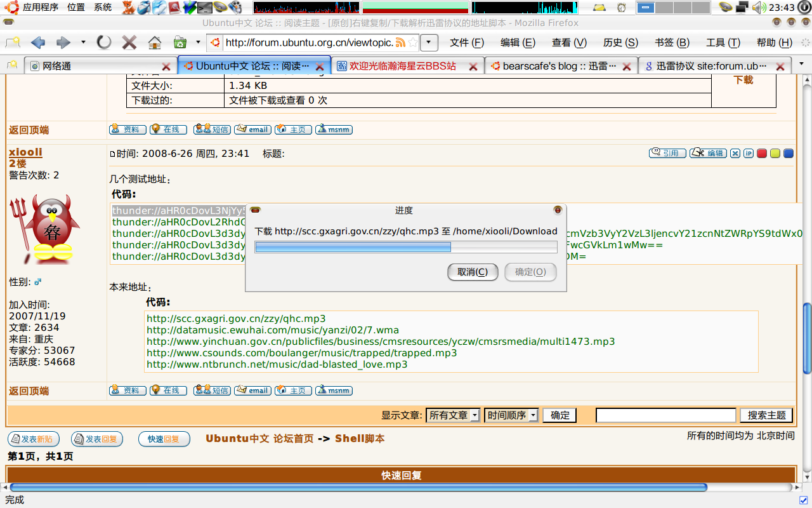Click the 发表新贴 new post button
Screen dimensions: 812x508
pos(34,439)
